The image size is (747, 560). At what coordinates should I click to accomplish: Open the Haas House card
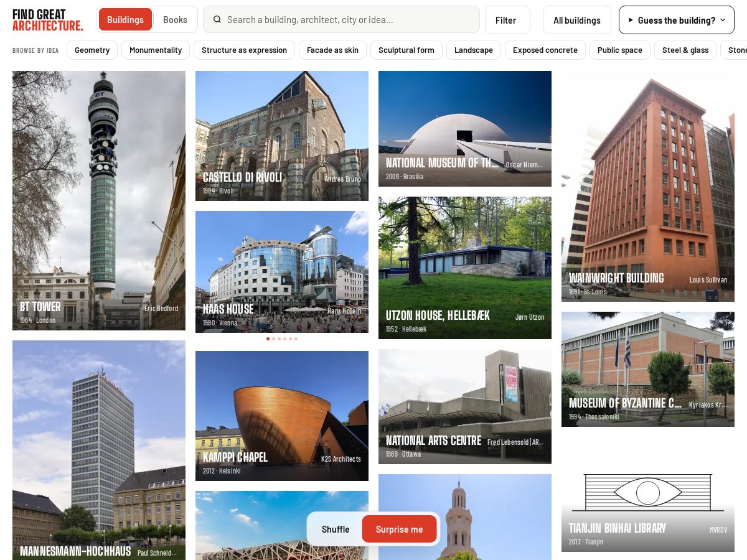[x=282, y=272]
